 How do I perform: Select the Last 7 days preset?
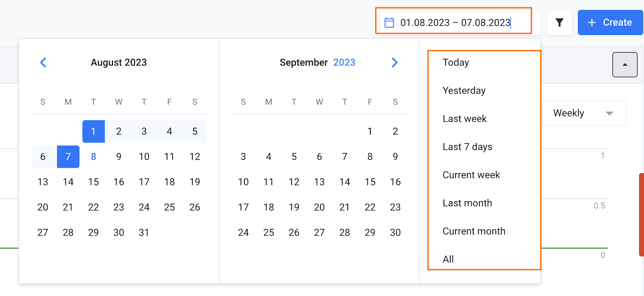coord(467,147)
